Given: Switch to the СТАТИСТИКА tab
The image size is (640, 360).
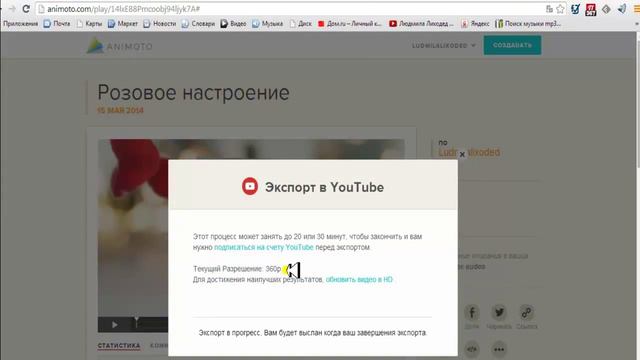Looking at the screenshot, I should coord(119,346).
